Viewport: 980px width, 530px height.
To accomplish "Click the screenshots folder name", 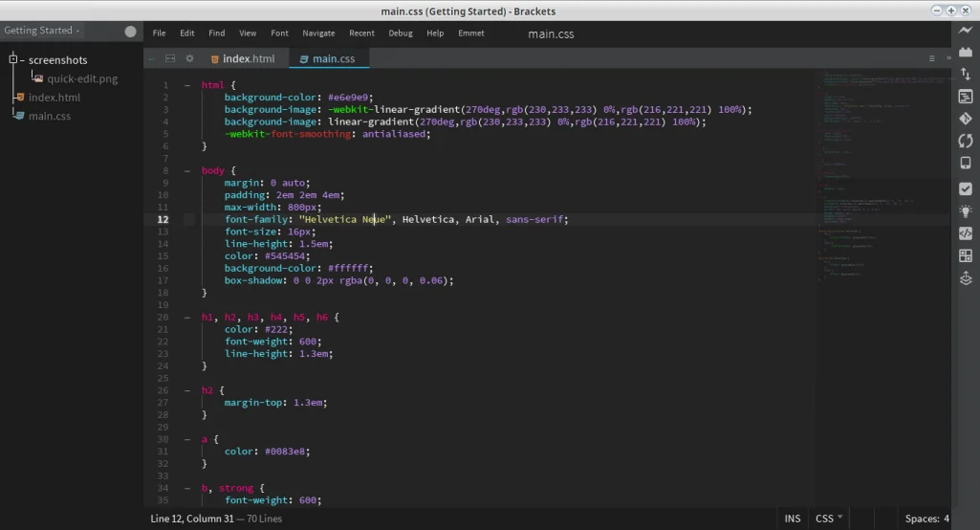I will tap(57, 60).
